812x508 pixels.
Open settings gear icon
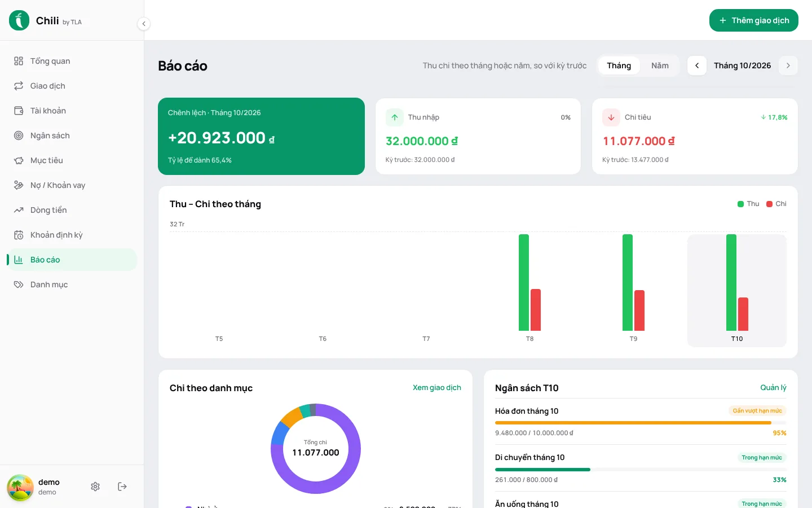click(95, 487)
